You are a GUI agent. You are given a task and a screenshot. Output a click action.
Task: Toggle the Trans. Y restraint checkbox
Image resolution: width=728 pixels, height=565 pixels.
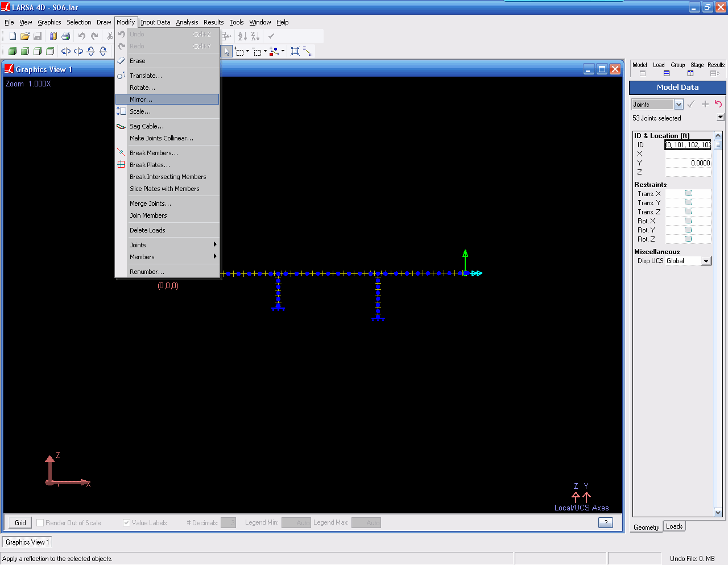(688, 202)
